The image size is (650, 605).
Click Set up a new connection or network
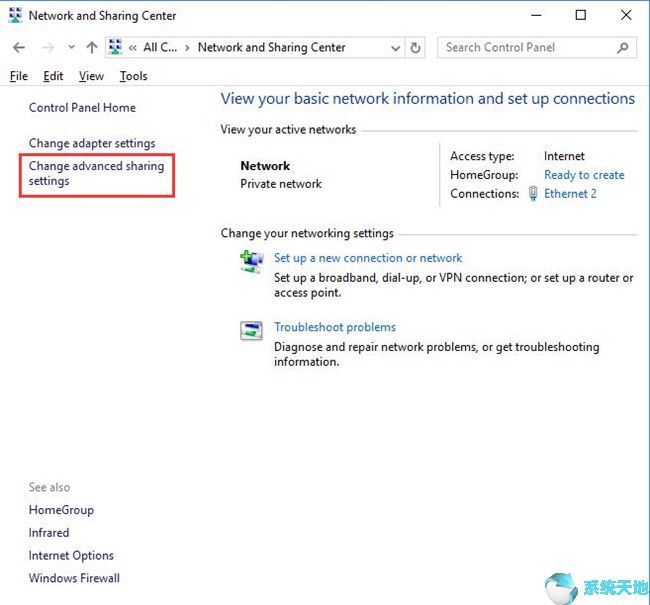pos(368,258)
